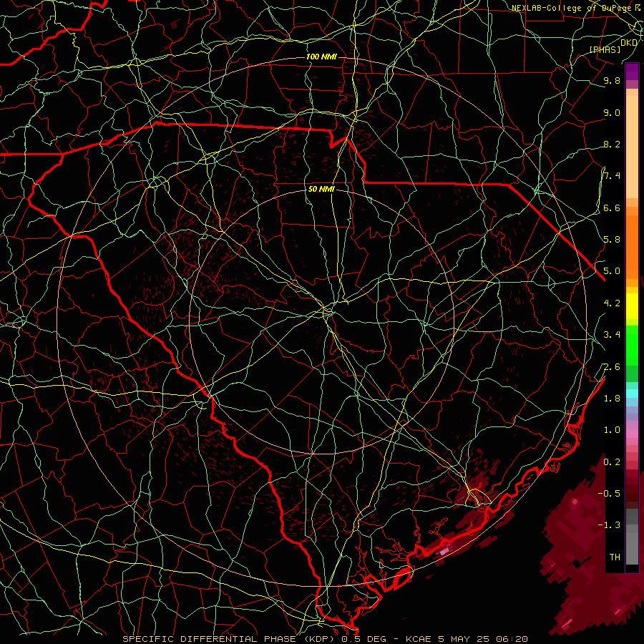Click the 5.8 value on the color scale
This screenshot has width=644, height=644.
click(x=612, y=240)
